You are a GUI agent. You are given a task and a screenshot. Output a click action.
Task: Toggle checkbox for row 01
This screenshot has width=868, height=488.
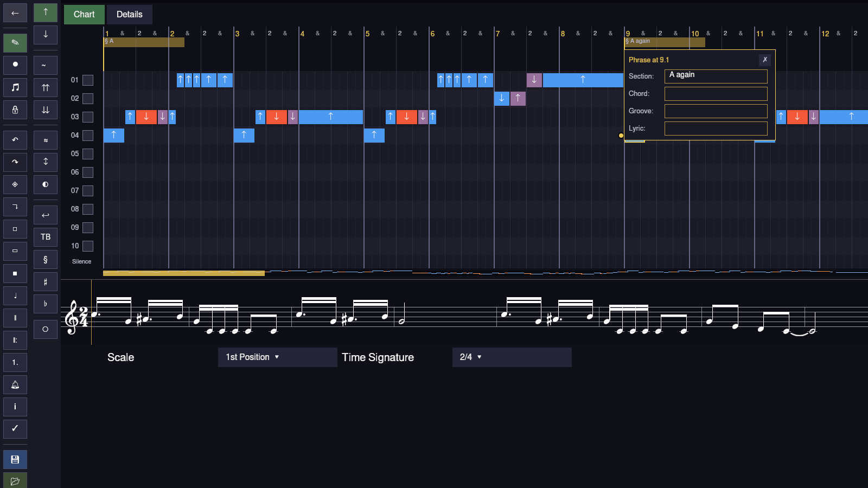point(88,80)
